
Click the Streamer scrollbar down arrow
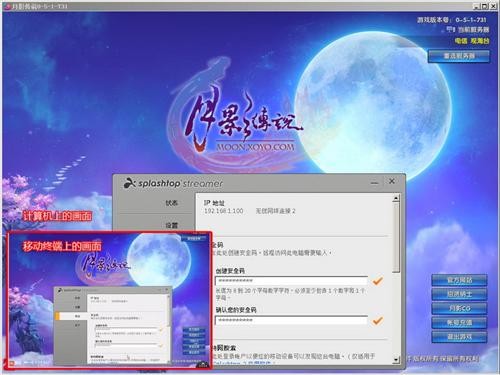click(x=396, y=360)
